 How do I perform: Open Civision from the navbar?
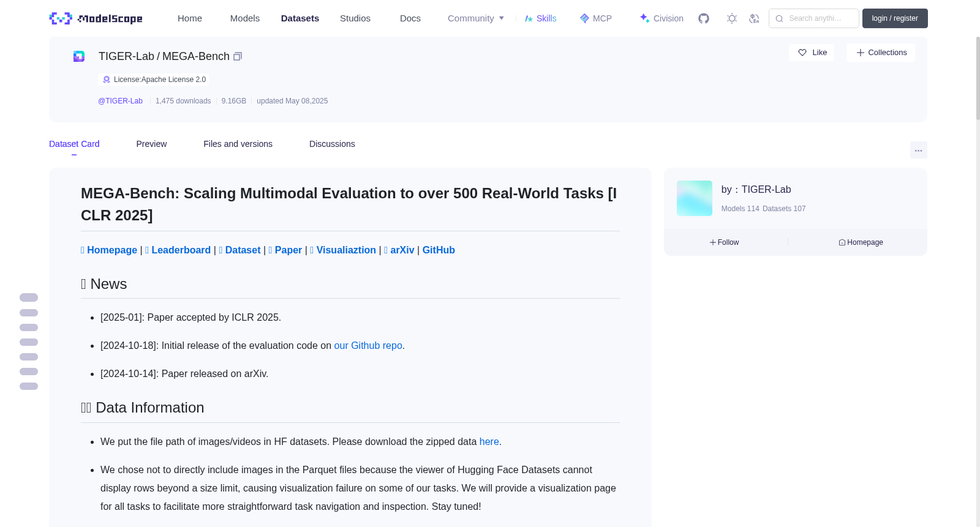click(661, 18)
